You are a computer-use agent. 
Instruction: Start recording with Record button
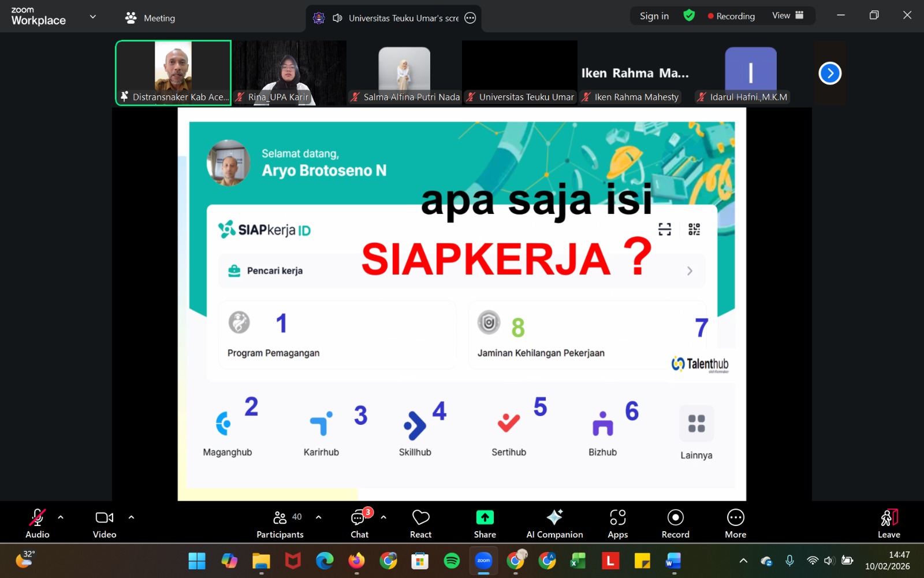675,523
